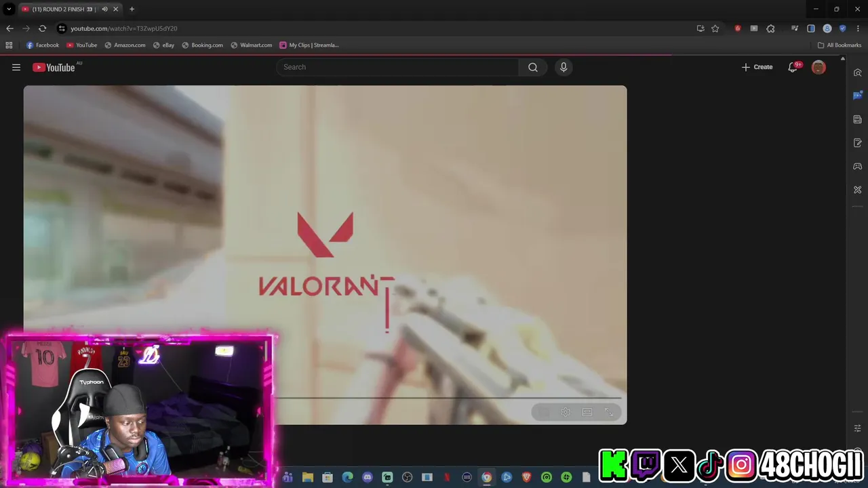Go to the YouTube home logo
868x488 pixels.
click(54, 67)
